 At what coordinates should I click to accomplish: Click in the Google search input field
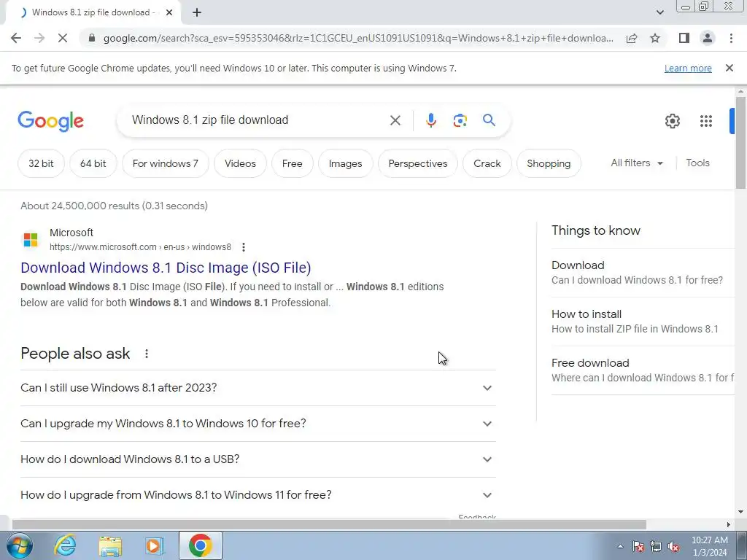[x=258, y=120]
